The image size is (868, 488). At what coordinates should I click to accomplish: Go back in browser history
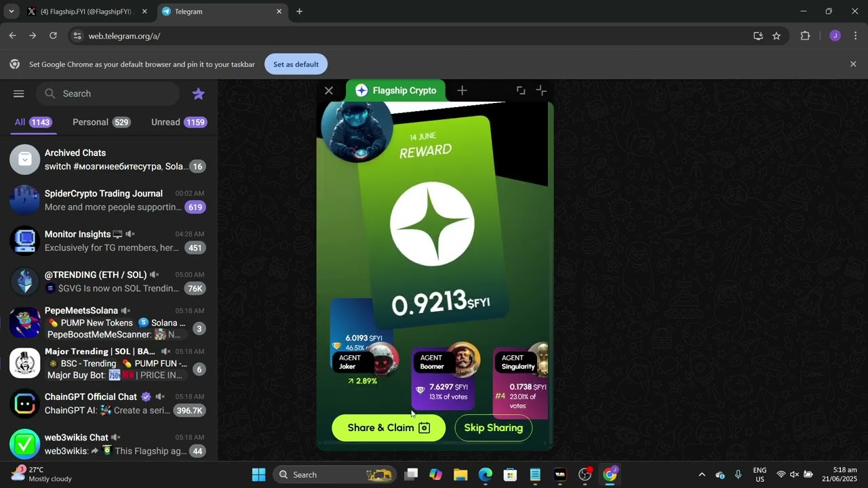(12, 36)
